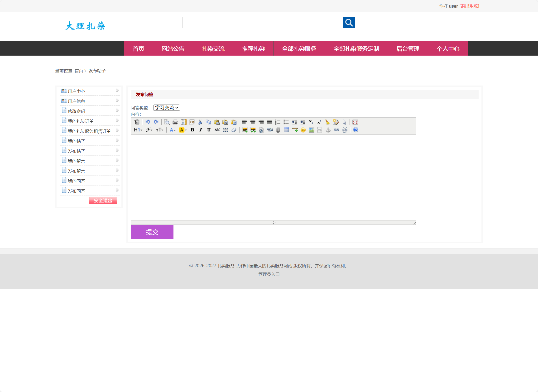
Task: Open the 问答类型 dropdown
Action: click(x=166, y=108)
